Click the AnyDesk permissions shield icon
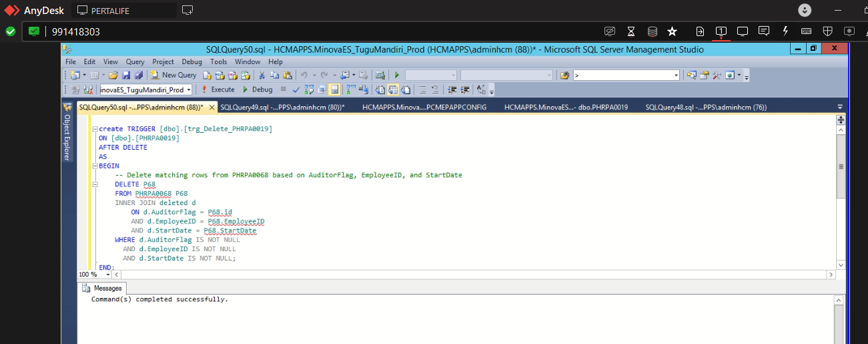The width and height of the screenshot is (868, 344). click(x=827, y=31)
